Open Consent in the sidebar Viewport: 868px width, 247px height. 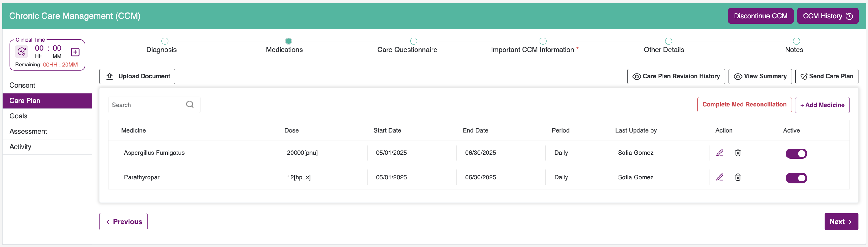(47, 85)
